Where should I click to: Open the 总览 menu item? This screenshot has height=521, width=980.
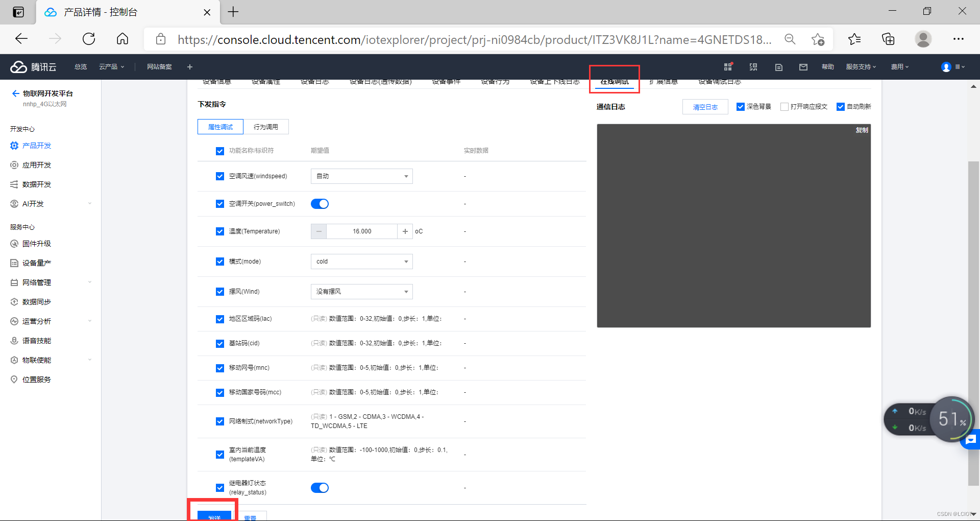click(81, 67)
